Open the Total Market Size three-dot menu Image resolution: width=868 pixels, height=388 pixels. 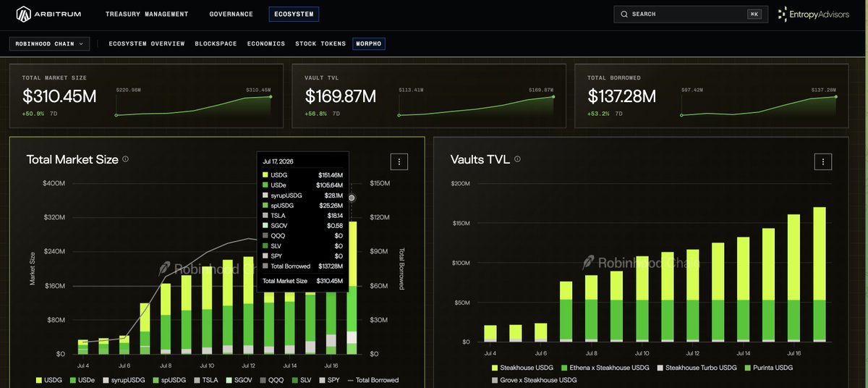(x=399, y=161)
